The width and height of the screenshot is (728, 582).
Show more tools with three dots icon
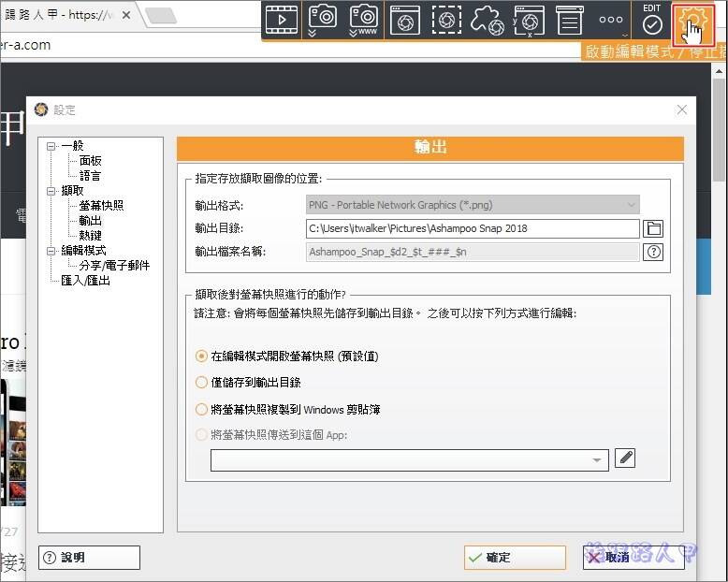coord(611,20)
